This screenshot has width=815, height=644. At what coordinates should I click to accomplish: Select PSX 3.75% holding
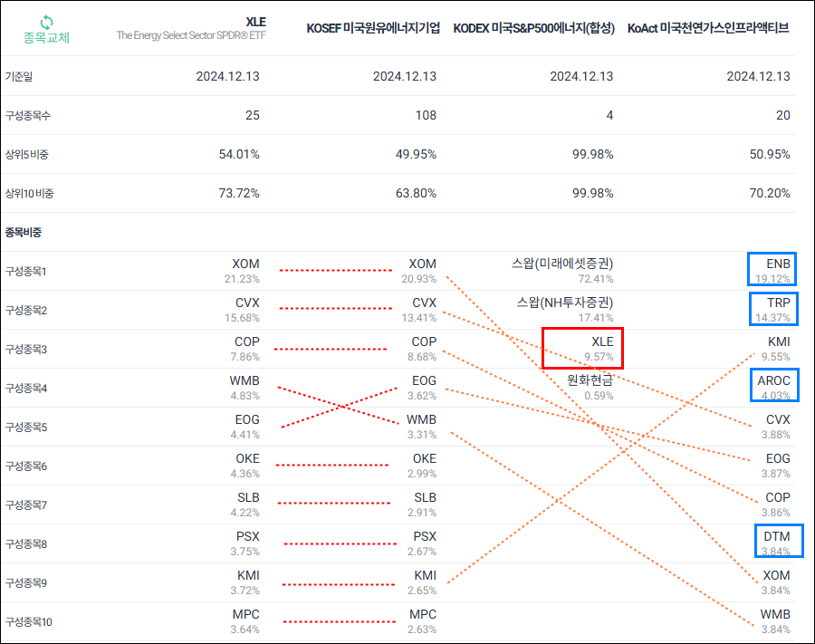(x=245, y=543)
